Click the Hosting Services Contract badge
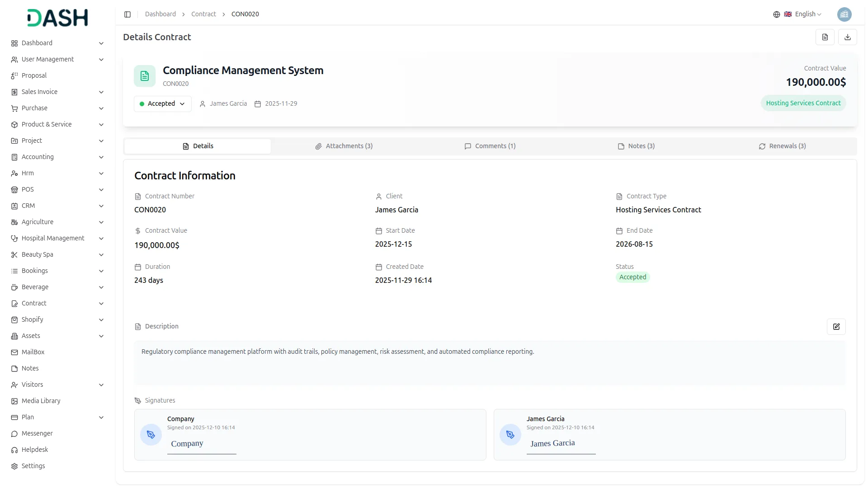Screen dimensions: 868x488 pyautogui.click(x=803, y=103)
